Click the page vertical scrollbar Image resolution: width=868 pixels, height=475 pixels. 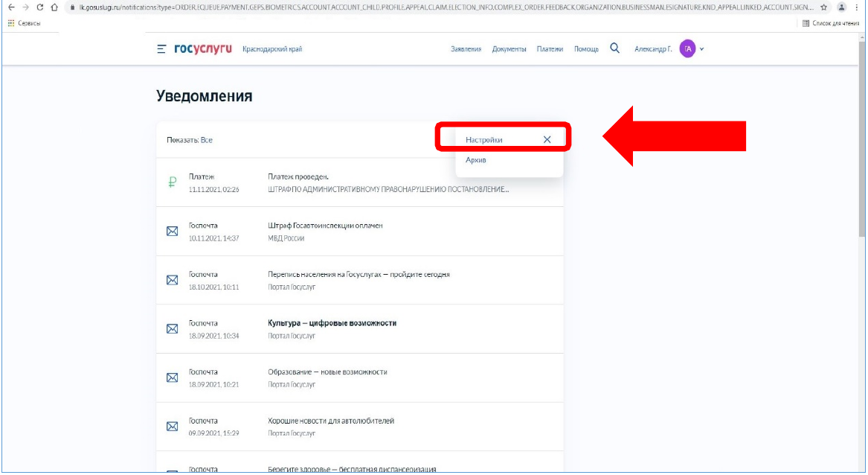pyautogui.click(x=862, y=138)
